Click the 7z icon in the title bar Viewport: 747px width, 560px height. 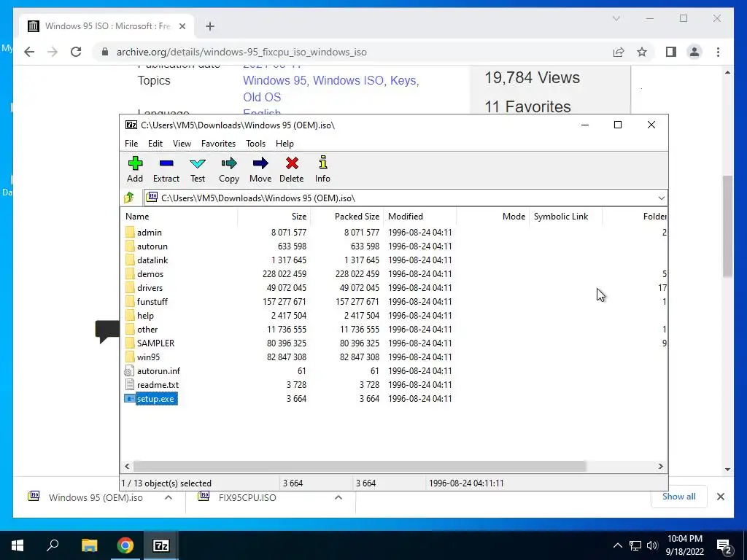pos(131,125)
